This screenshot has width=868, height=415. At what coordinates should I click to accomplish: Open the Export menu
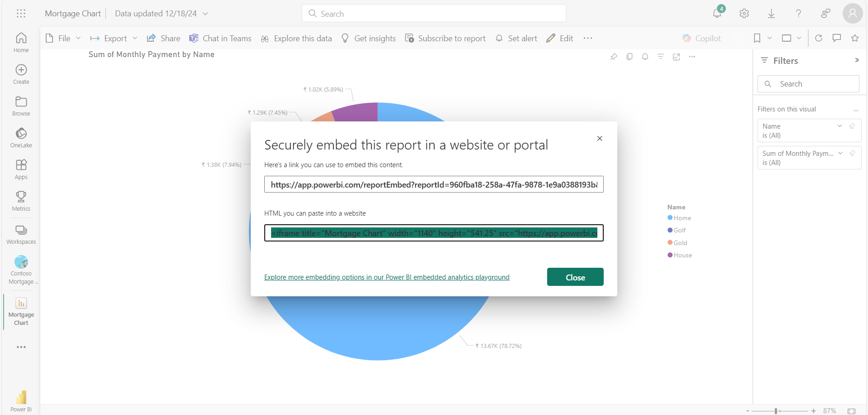point(114,39)
